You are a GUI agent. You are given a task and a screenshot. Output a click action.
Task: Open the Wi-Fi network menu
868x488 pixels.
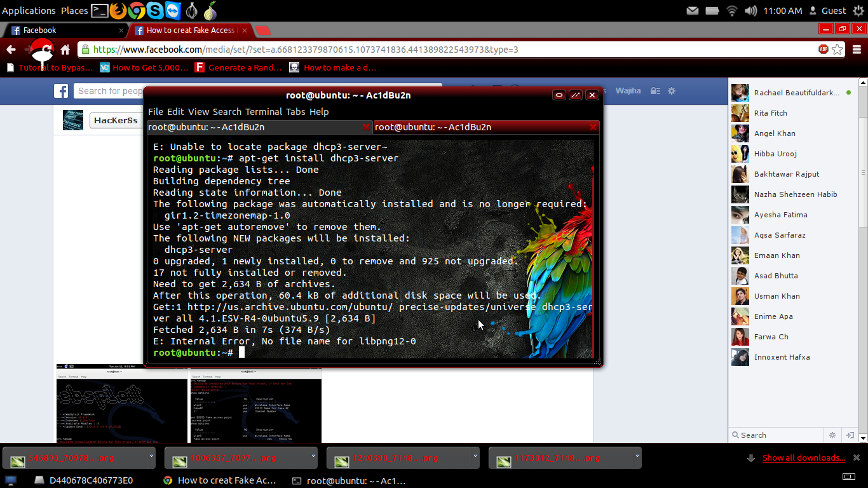pos(731,11)
